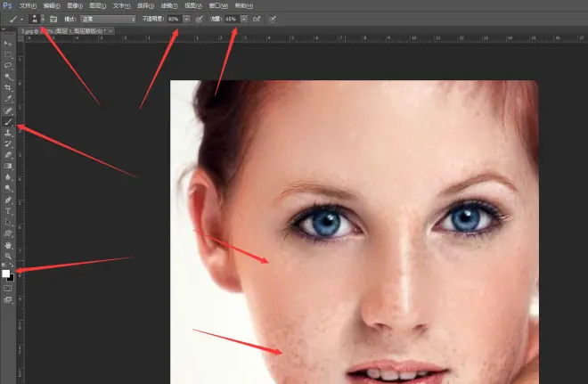Click the opacity percentage input field

tap(175, 19)
